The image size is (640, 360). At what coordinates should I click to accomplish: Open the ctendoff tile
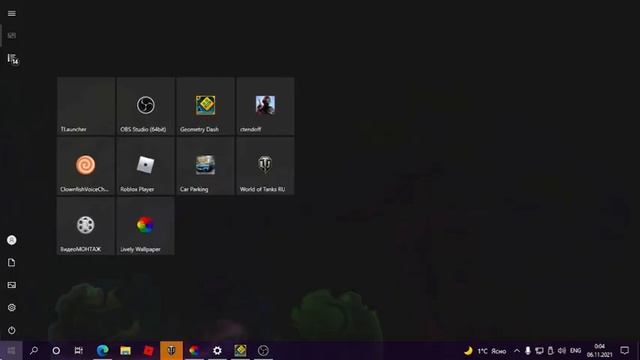pos(265,106)
